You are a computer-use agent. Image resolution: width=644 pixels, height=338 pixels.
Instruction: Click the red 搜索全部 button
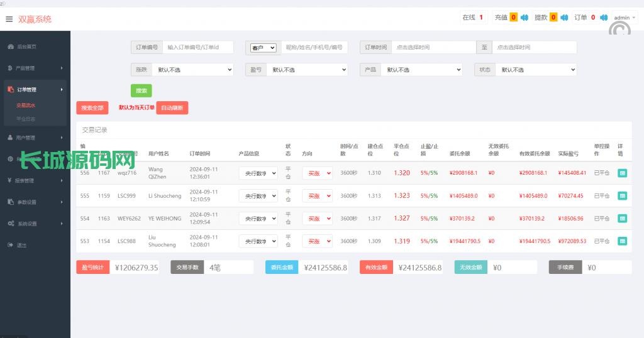tap(92, 107)
